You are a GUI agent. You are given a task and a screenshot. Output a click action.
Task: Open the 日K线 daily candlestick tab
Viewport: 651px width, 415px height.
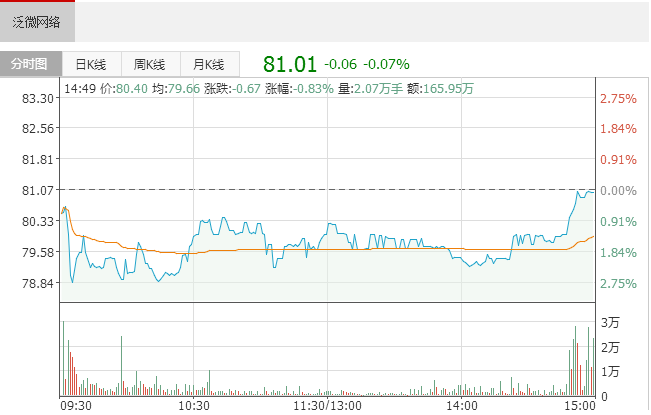(x=91, y=64)
